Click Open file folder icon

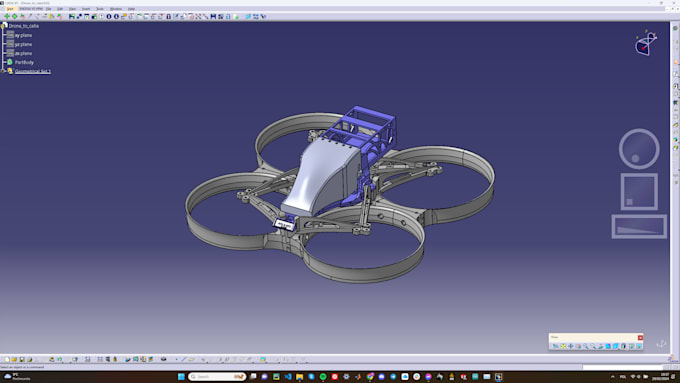pos(14,360)
